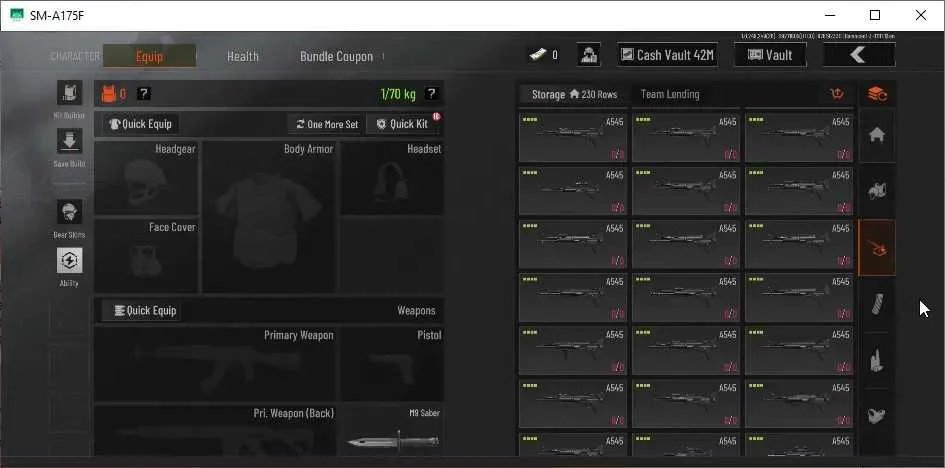Screen dimensions: 945x468
Task: Click the One More Set button
Action: 327,124
